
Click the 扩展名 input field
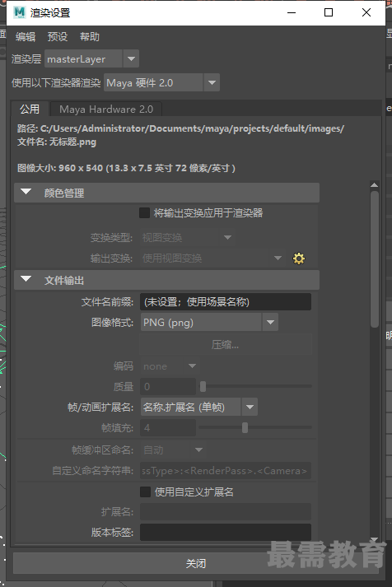coord(226,512)
